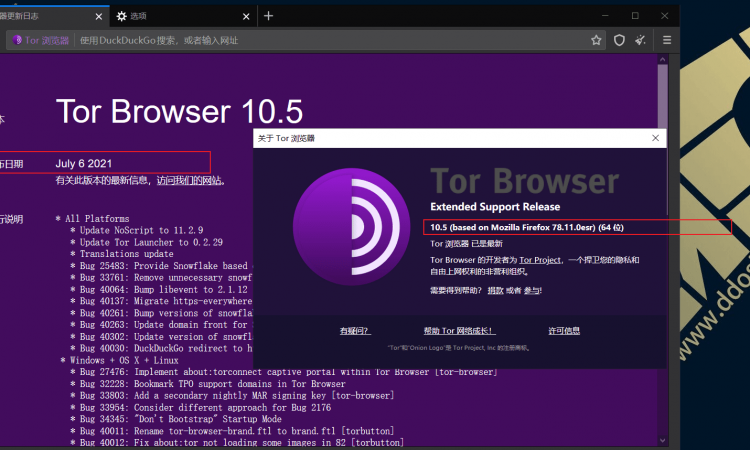750x450 pixels.
Task: Click the 参与 get involved link
Action: (532, 290)
